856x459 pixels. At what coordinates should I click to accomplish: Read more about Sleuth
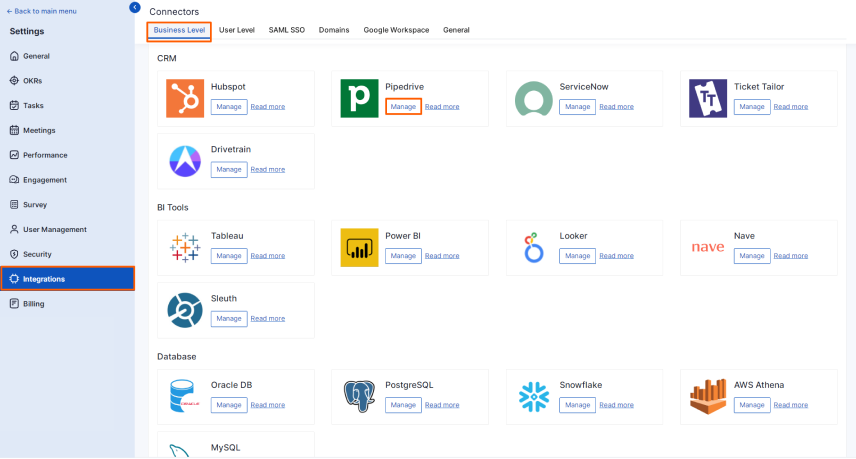pos(268,319)
